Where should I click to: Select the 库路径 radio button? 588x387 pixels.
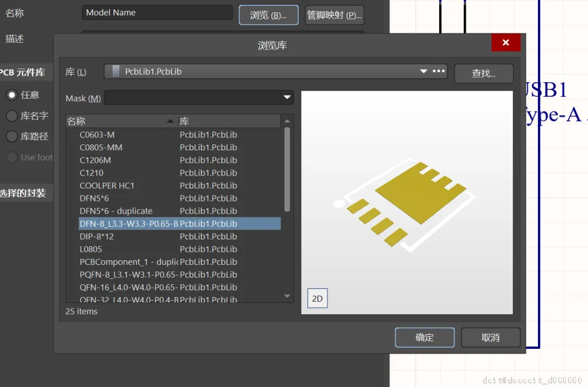pos(12,136)
